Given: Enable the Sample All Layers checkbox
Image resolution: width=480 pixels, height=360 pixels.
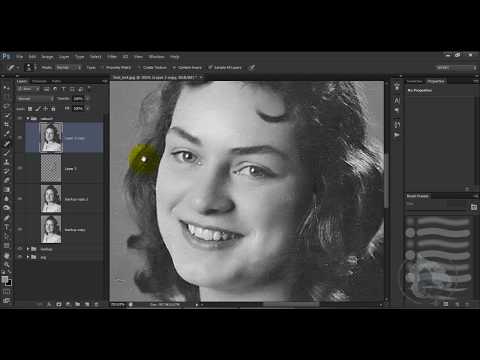Looking at the screenshot, I should pyautogui.click(x=210, y=67).
